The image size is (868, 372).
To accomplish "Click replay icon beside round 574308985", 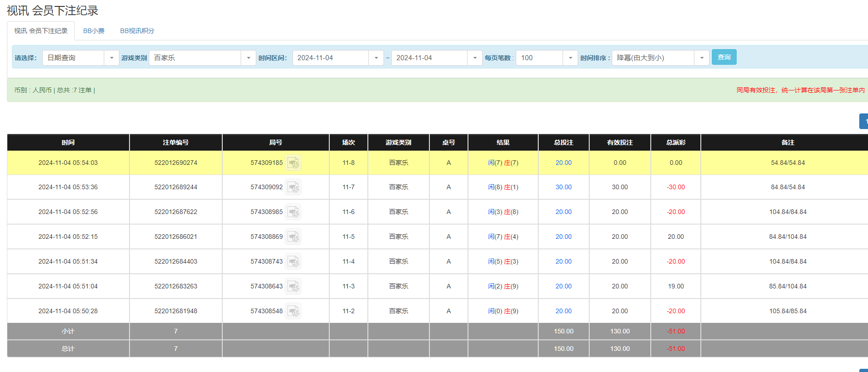I will [293, 212].
